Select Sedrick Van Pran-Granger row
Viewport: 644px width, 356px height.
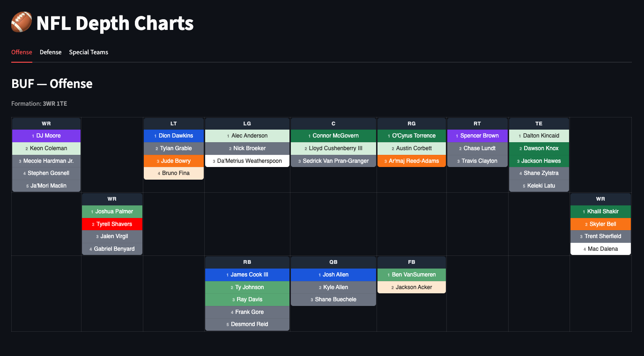point(333,161)
